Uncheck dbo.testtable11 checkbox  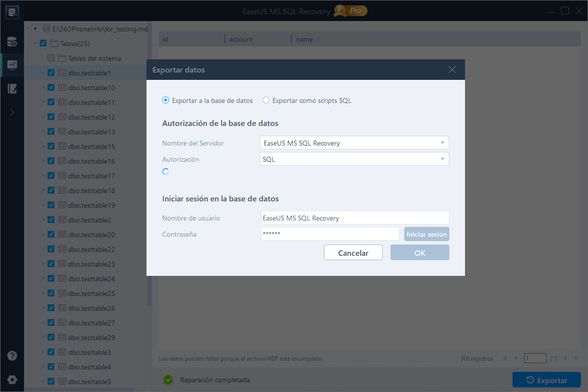[51, 102]
